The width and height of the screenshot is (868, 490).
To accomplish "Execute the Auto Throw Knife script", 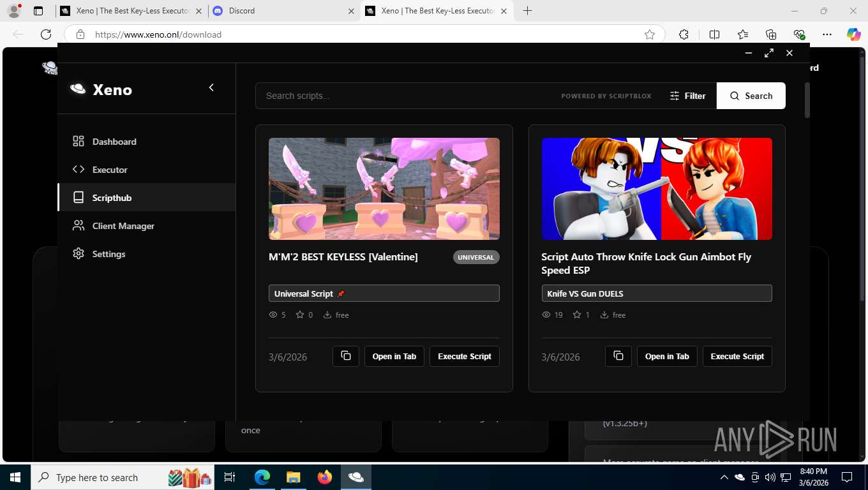I will (737, 356).
